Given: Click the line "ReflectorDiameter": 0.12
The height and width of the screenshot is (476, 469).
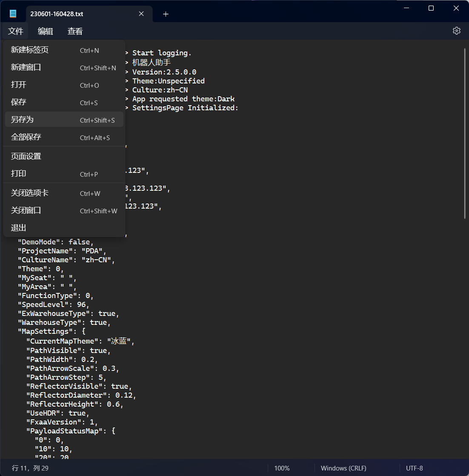Looking at the screenshot, I should click(x=81, y=395).
